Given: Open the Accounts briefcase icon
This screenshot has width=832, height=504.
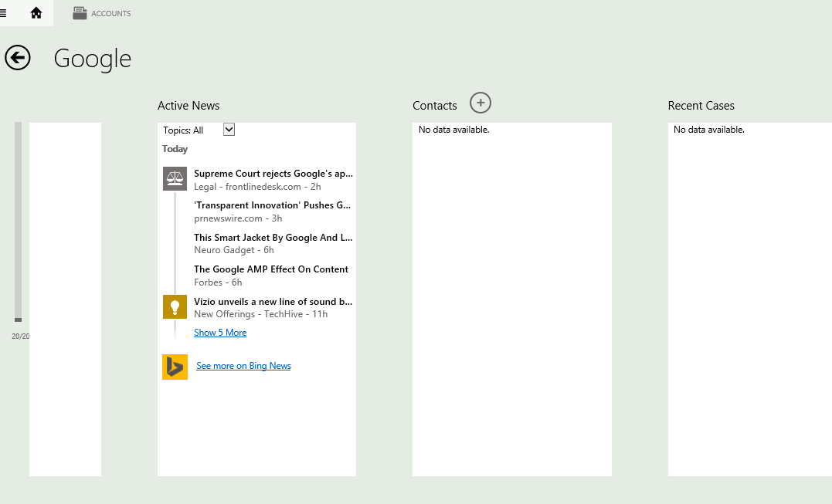Looking at the screenshot, I should coord(80,13).
